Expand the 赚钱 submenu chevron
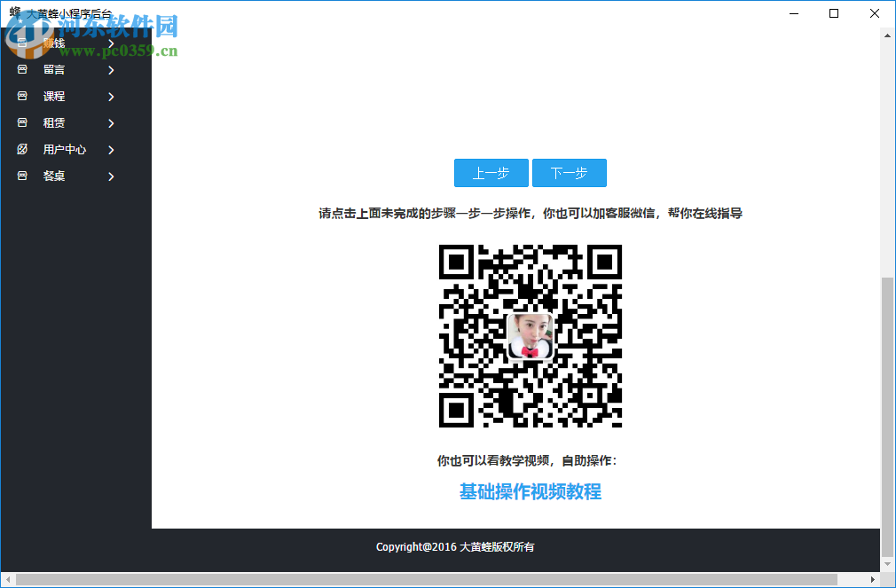 coord(111,43)
